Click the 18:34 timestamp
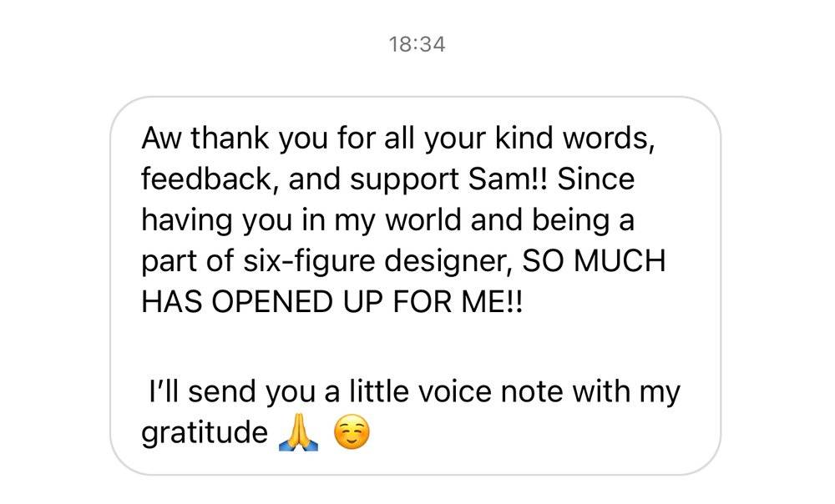835x504 pixels. pos(417,44)
